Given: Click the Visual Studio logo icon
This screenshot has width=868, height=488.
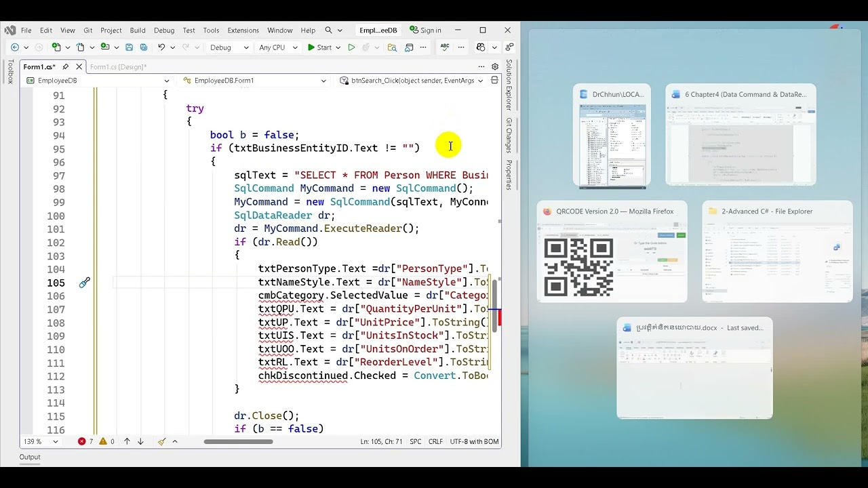Looking at the screenshot, I should tap(10, 30).
